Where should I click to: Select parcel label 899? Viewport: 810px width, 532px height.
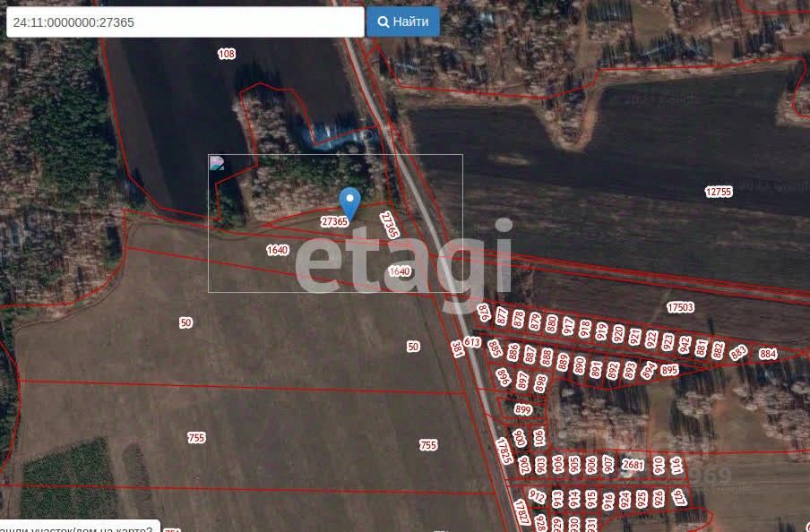522,410
